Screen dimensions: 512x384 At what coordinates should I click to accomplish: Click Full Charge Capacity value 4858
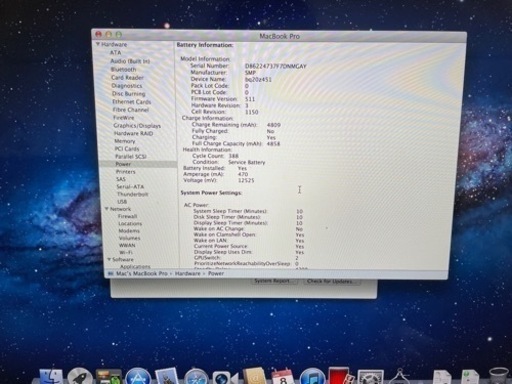coord(274,144)
